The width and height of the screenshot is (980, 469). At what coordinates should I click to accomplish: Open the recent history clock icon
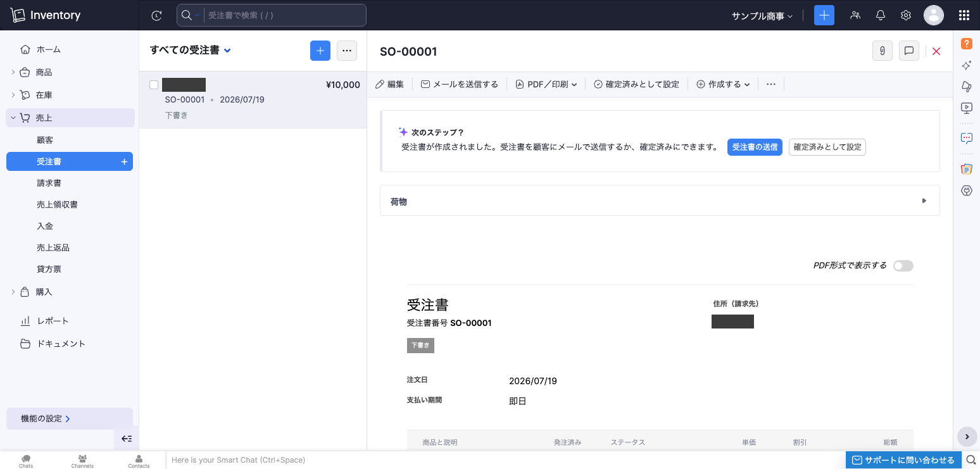pos(156,15)
